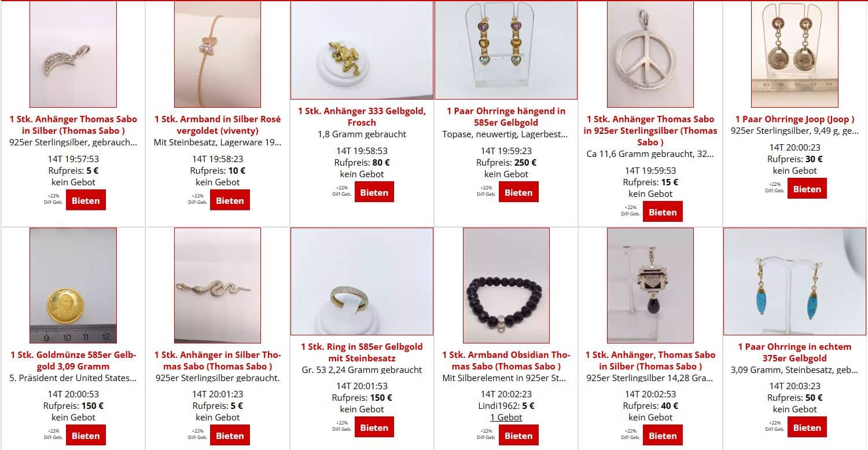Bid on the Armband Obsidian Thomas Sabo
Viewport: 868px width, 450px height.
pos(518,435)
